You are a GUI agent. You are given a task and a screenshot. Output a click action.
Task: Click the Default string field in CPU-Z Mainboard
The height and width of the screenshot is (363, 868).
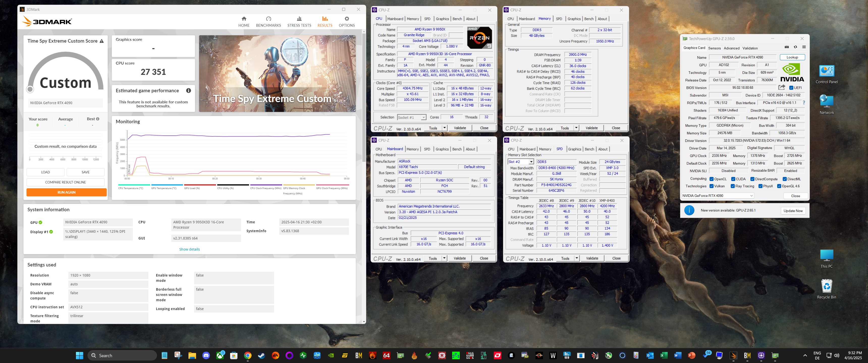pyautogui.click(x=474, y=167)
